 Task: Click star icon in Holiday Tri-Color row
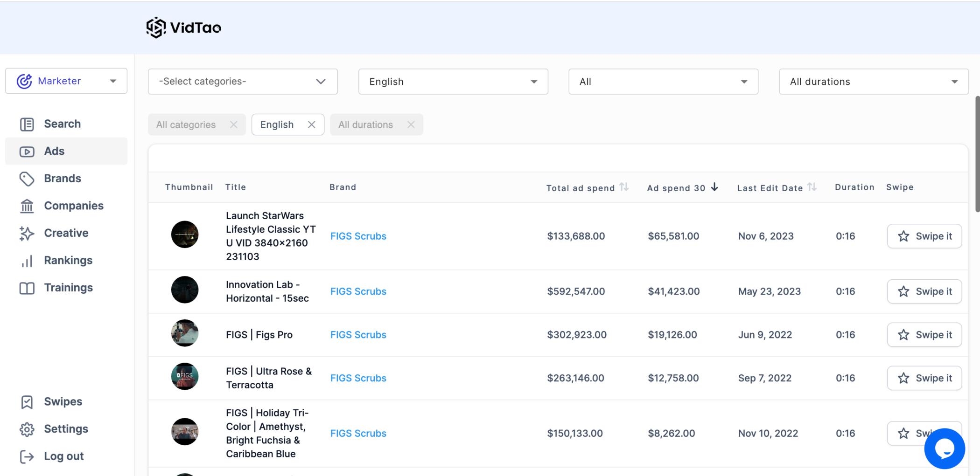(x=903, y=434)
